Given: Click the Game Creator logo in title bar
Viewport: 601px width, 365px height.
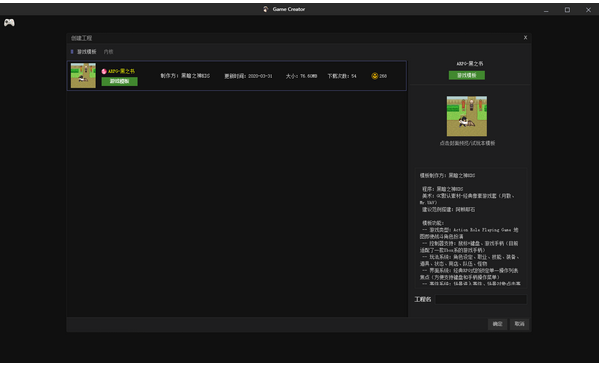Looking at the screenshot, I should pos(266,9).
